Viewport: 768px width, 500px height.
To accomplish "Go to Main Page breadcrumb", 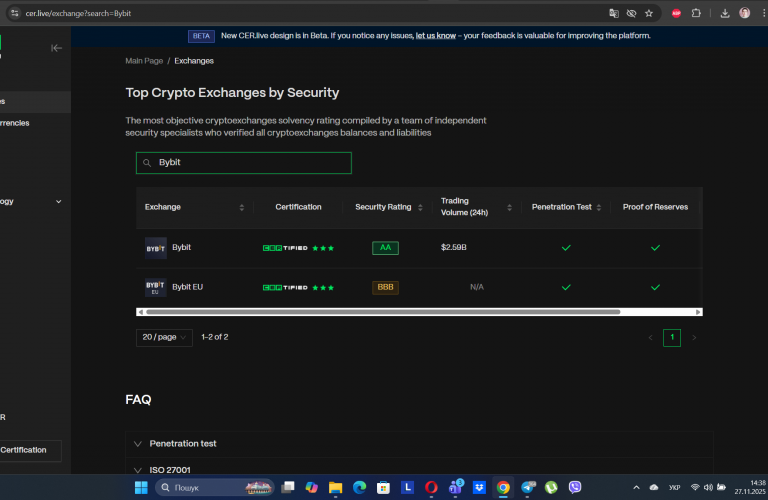I will pos(144,61).
